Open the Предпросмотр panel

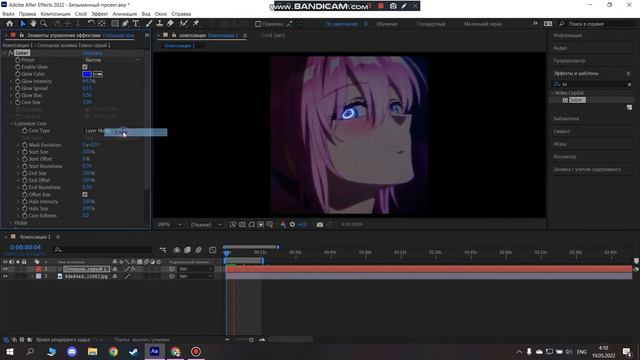click(569, 61)
